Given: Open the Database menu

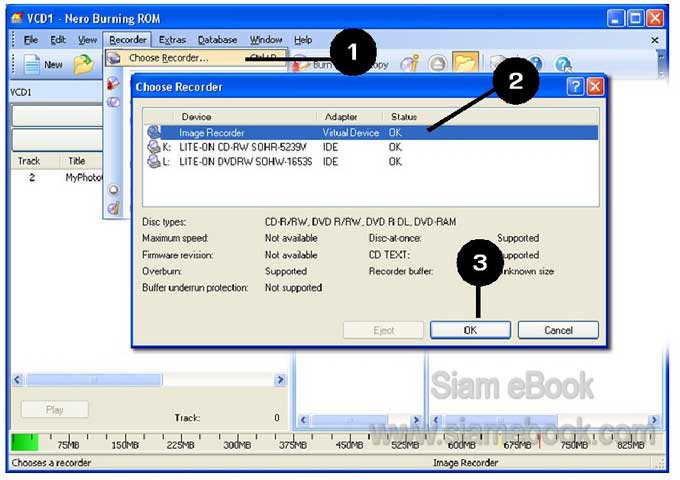Looking at the screenshot, I should [x=217, y=40].
